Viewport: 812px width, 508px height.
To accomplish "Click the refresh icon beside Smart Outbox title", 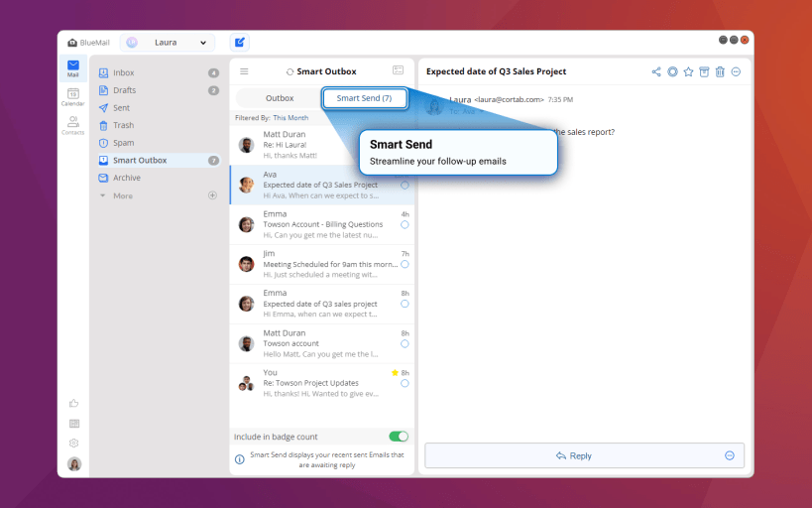I will 290,72.
